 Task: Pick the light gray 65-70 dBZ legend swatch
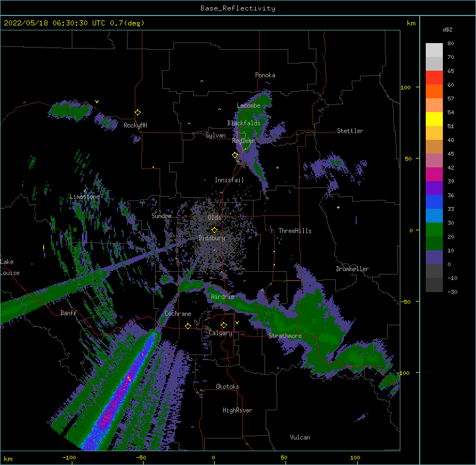(x=434, y=64)
